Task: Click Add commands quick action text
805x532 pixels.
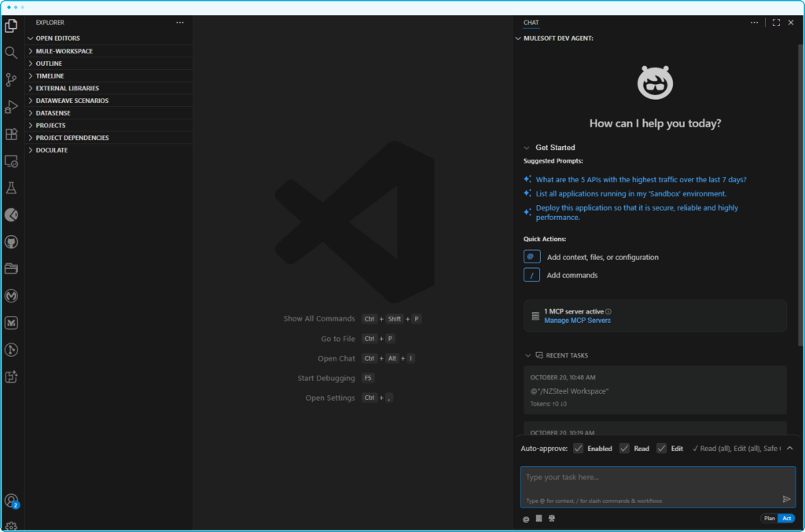Action: 572,275
